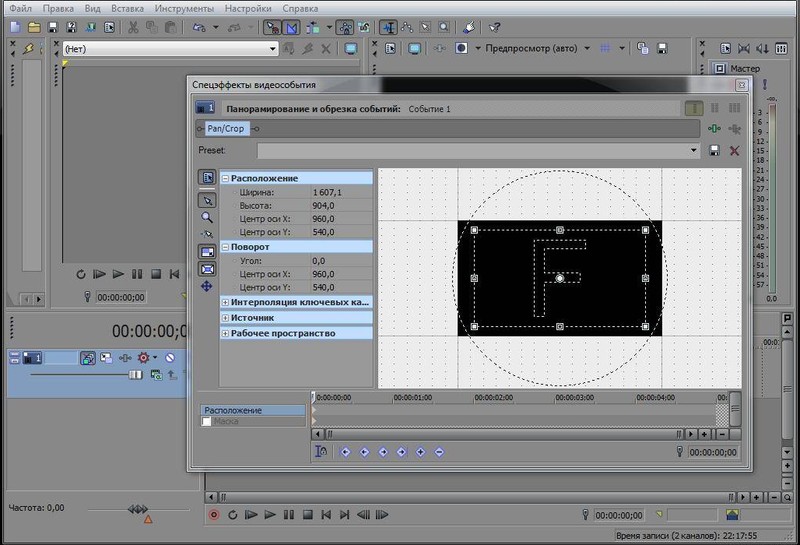Toggle enable snapping in Pan/Crop tools
800x545 pixels.
pyautogui.click(x=207, y=234)
